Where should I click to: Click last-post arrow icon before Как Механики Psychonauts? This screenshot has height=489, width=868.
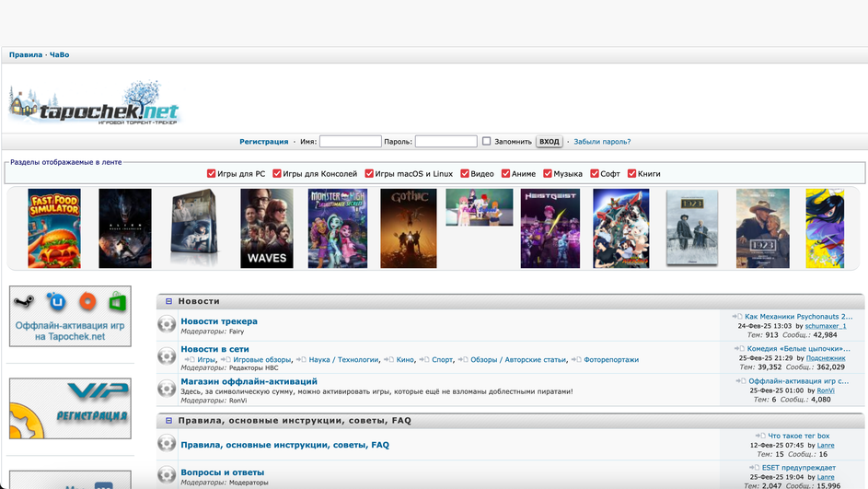coord(737,317)
